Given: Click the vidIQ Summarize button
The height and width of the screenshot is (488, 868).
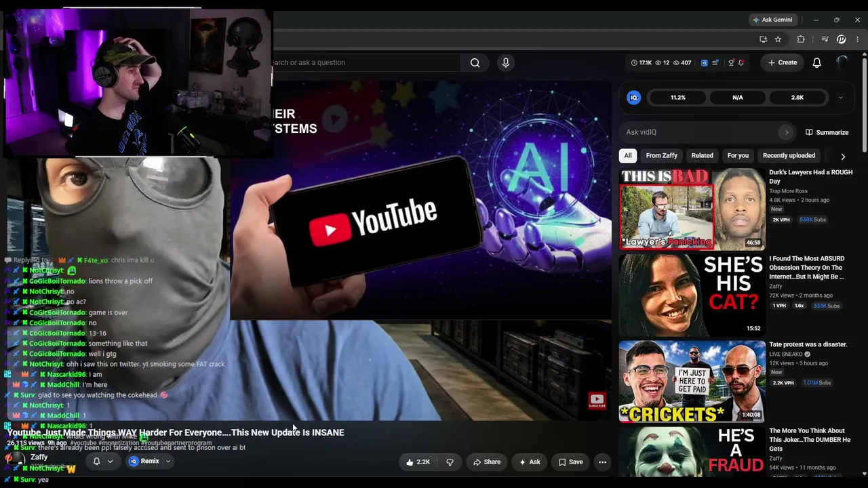Looking at the screenshot, I should coord(827,132).
